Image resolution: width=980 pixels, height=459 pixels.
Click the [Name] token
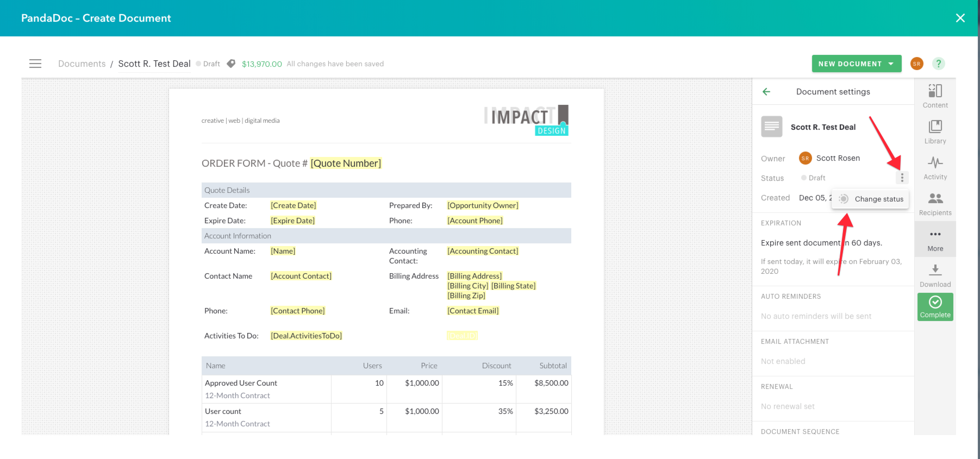click(x=283, y=251)
